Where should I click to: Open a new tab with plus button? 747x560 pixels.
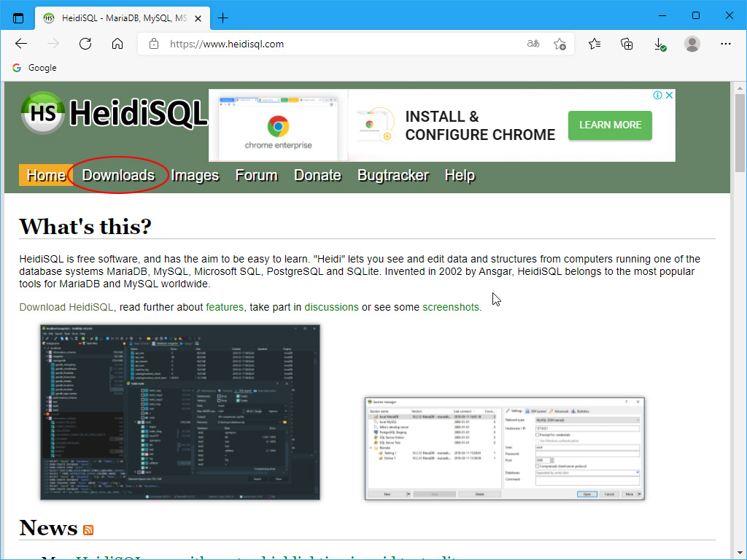point(222,18)
